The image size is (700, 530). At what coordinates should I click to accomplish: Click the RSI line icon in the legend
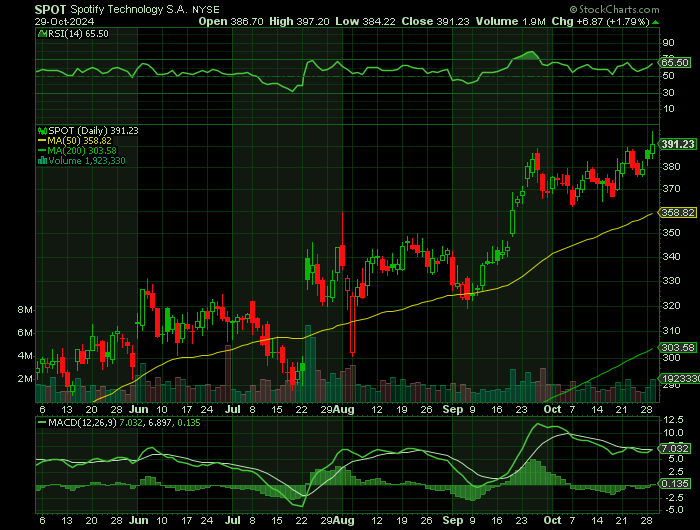click(42, 33)
